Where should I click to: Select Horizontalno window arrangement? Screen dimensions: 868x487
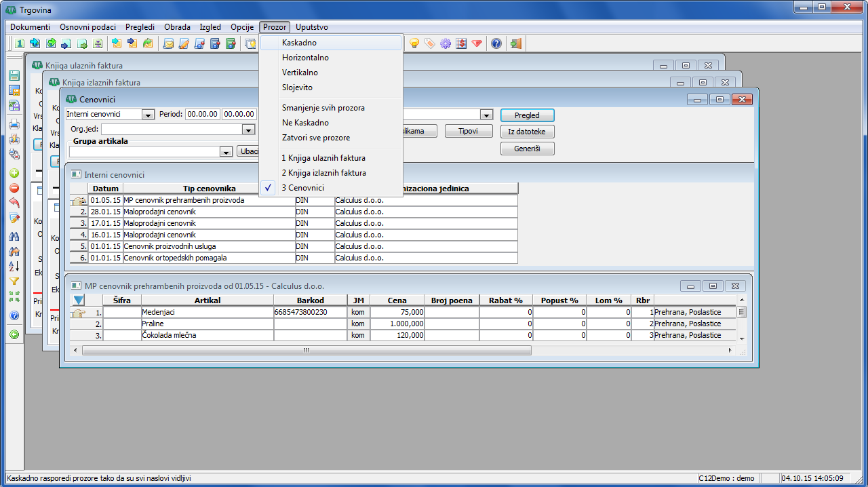click(x=331, y=58)
